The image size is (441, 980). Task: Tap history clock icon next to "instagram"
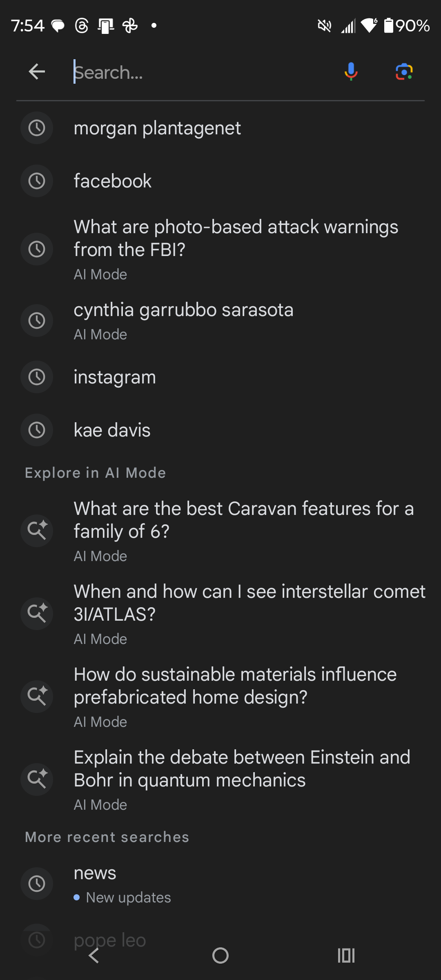pyautogui.click(x=37, y=377)
